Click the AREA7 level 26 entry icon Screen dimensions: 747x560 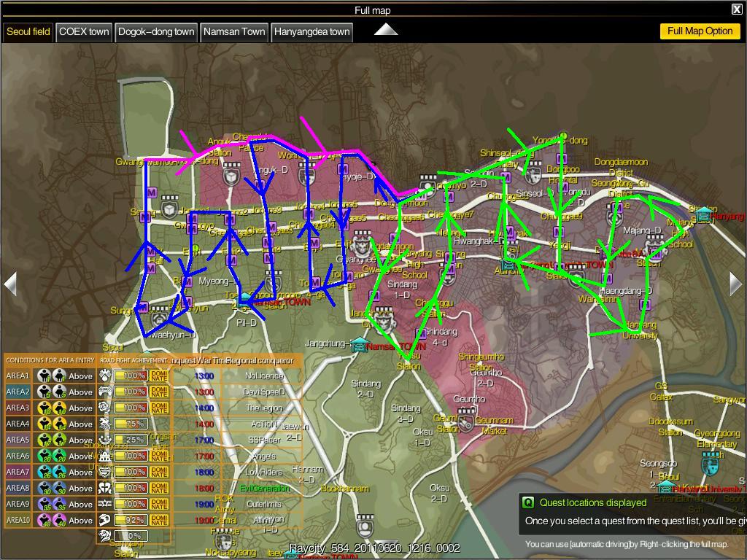point(44,472)
